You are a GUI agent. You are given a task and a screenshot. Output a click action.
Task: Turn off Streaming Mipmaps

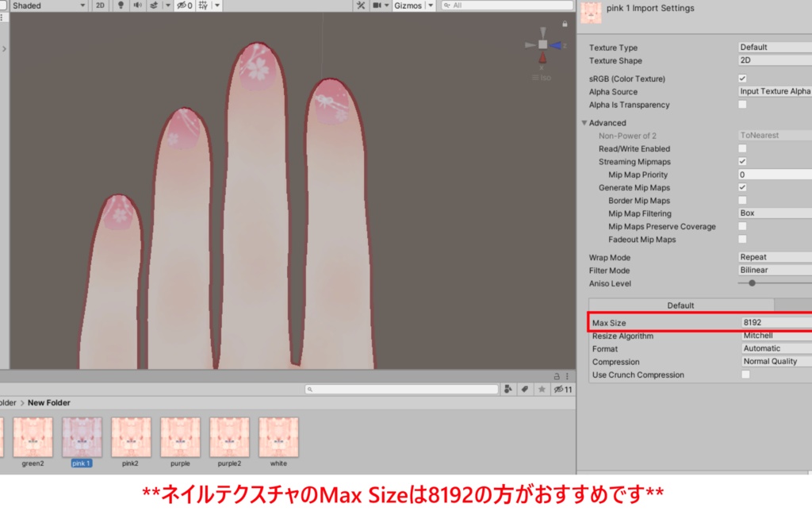click(742, 161)
